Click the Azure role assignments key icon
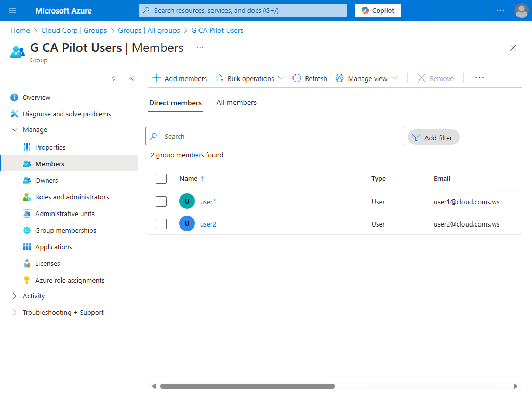This screenshot has width=532, height=399. (x=27, y=280)
